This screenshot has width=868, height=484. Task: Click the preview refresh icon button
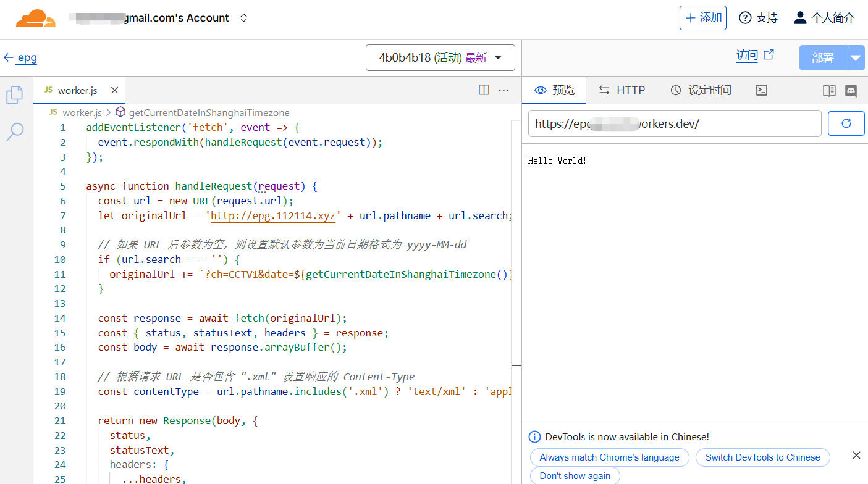(x=846, y=123)
